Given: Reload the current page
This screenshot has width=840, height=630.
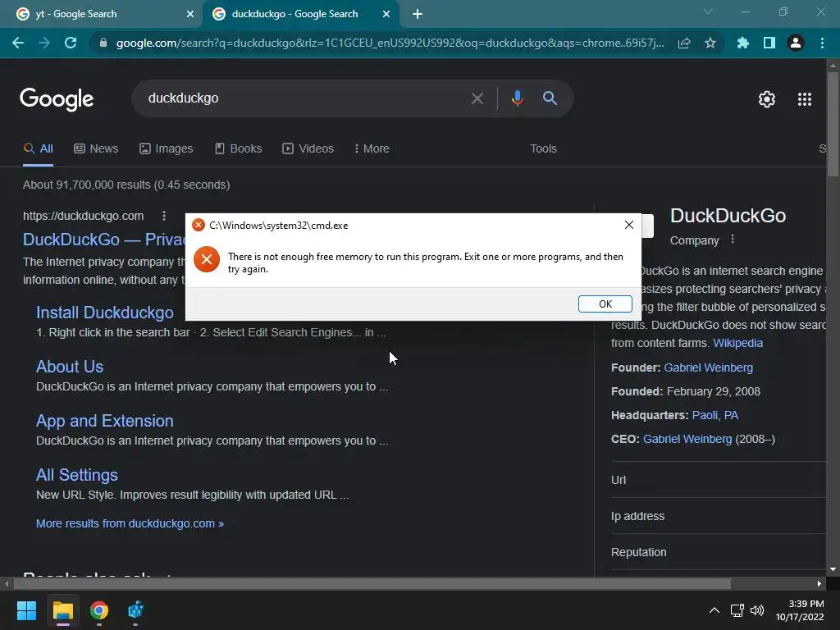Looking at the screenshot, I should click(x=71, y=43).
